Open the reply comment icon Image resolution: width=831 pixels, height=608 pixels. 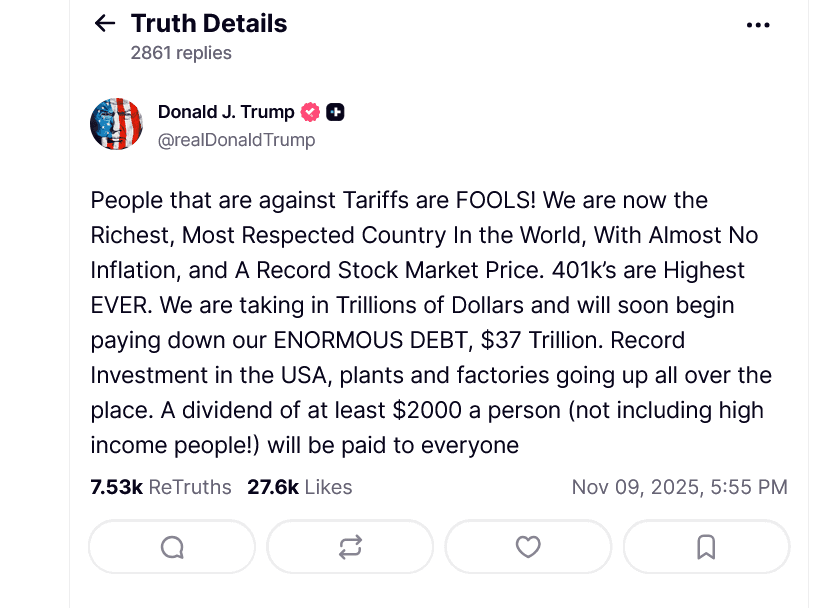pyautogui.click(x=171, y=547)
